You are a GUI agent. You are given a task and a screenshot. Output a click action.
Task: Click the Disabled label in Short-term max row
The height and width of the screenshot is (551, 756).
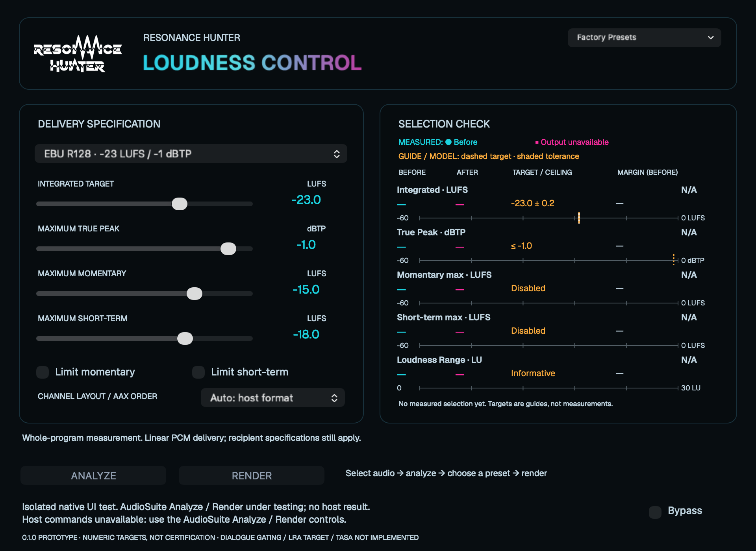528,331
